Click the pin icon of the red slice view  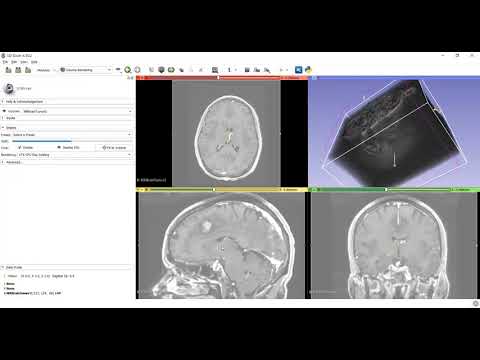point(138,78)
